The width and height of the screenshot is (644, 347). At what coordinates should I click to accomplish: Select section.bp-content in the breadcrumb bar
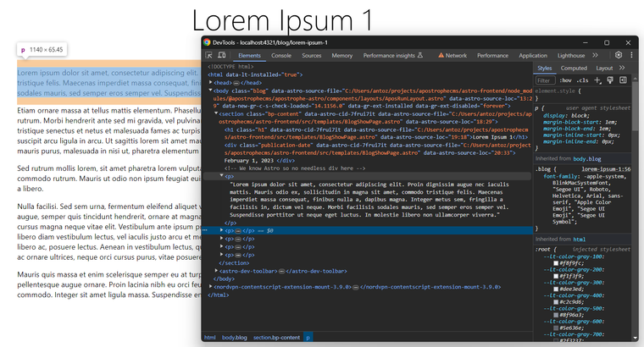[276, 338]
